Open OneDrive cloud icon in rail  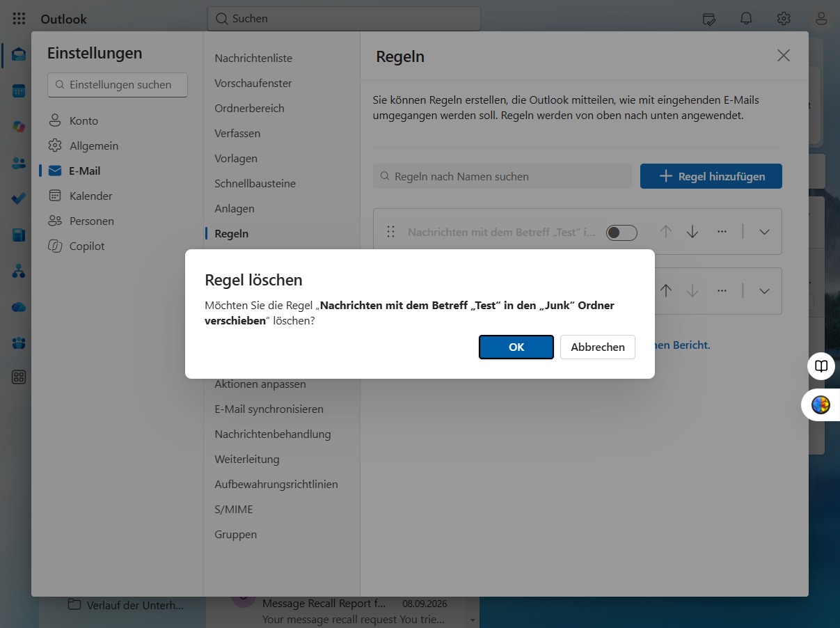19,307
